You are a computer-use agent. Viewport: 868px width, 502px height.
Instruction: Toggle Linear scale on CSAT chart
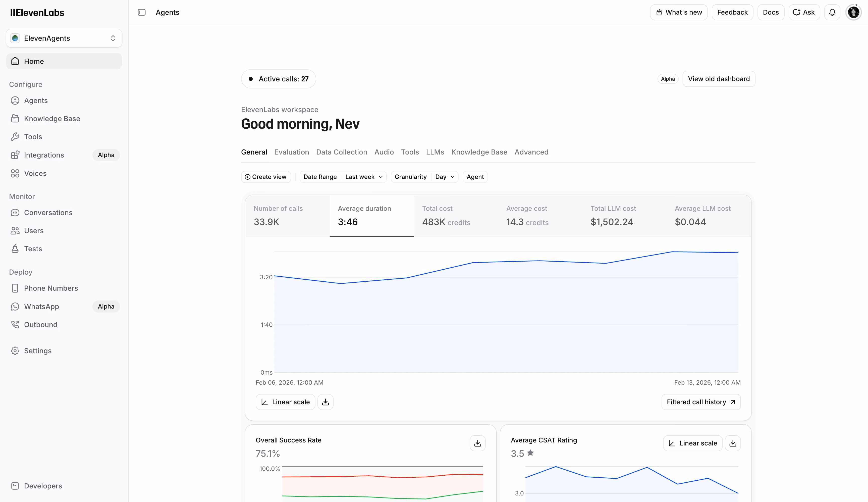(x=693, y=443)
